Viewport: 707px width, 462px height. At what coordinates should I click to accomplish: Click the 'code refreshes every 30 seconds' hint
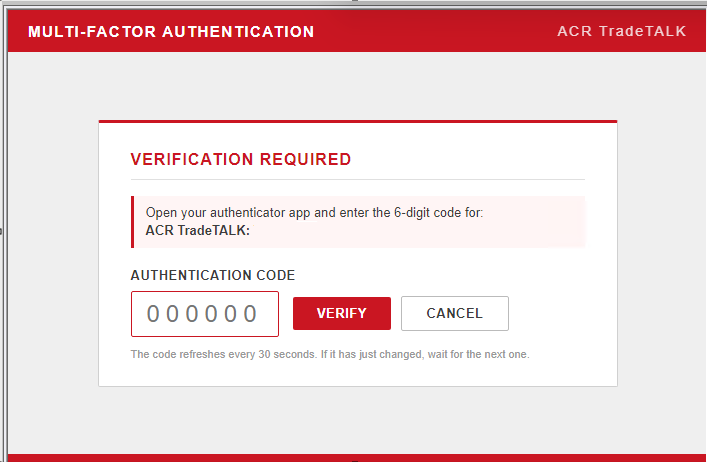(330, 354)
